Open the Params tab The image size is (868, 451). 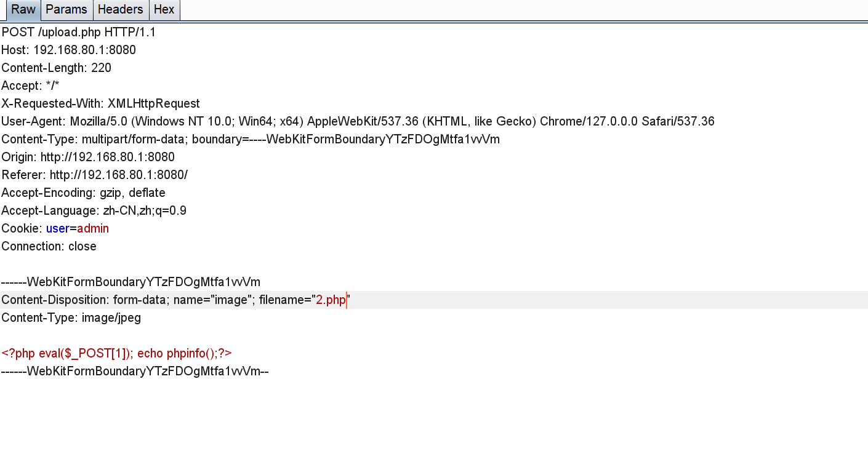pos(66,10)
